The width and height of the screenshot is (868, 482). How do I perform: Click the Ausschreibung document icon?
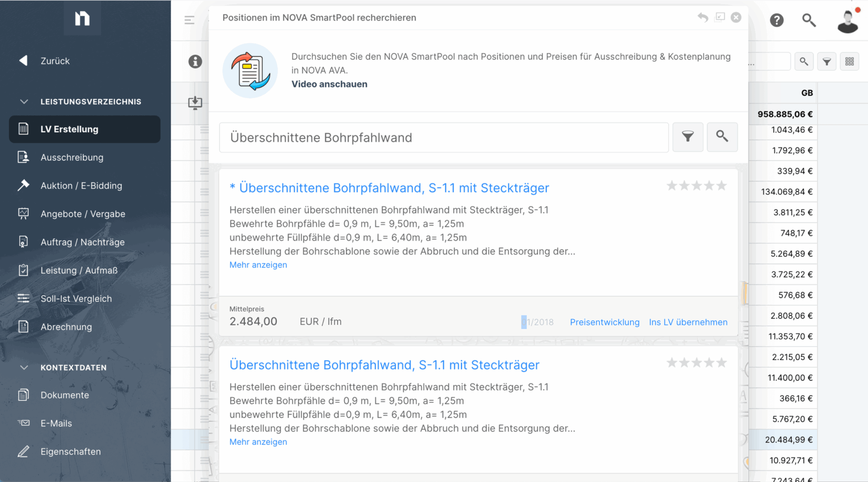tap(23, 157)
